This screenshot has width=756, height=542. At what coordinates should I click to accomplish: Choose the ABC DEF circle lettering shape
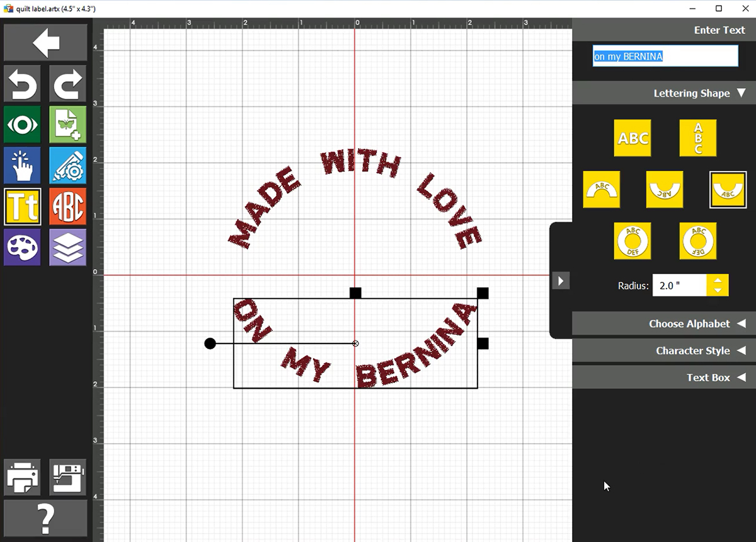point(633,241)
